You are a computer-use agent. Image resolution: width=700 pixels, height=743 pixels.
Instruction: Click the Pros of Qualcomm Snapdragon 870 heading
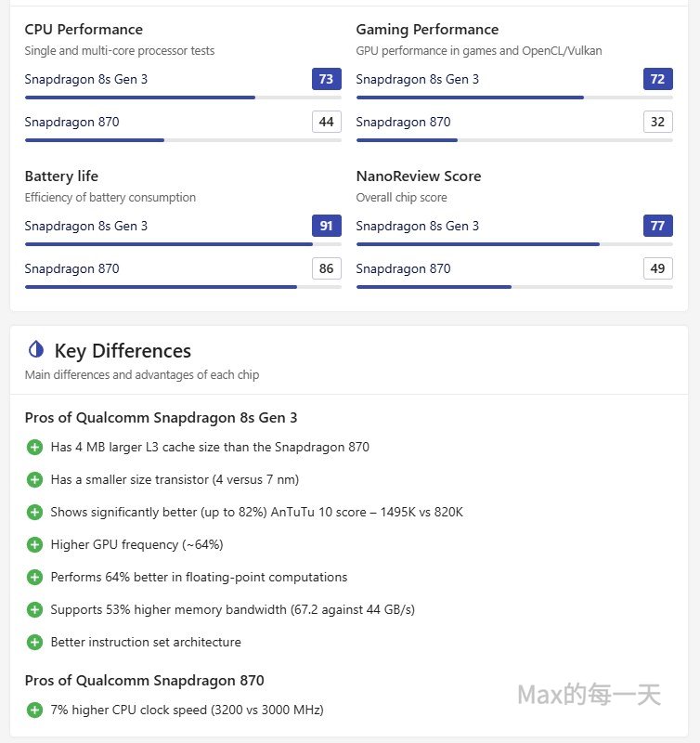tap(145, 681)
